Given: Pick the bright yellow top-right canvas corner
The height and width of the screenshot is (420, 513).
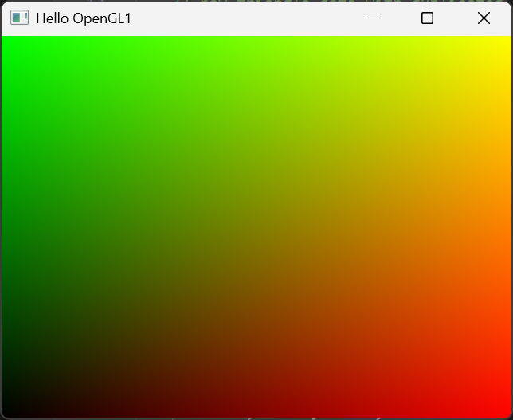Looking at the screenshot, I should point(507,40).
